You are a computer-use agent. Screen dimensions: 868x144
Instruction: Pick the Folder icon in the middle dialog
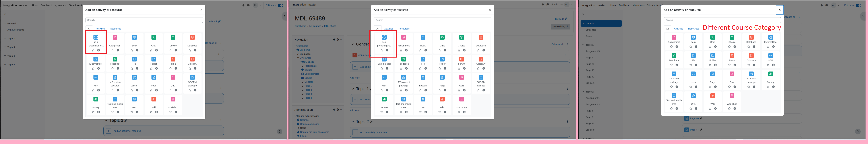[x=442, y=59]
